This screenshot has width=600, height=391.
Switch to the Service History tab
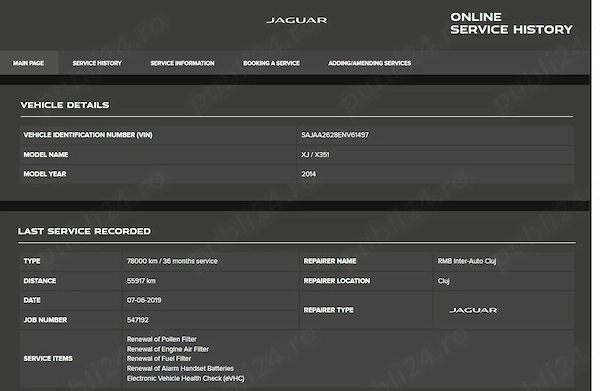click(97, 63)
